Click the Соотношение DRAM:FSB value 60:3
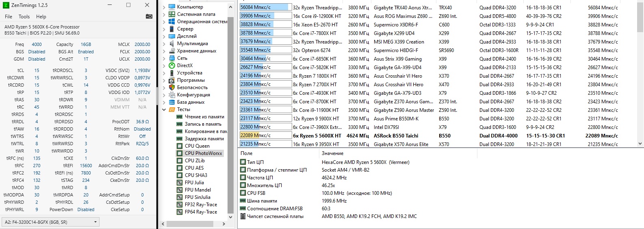Screen dimensions: 644x229 (327, 209)
